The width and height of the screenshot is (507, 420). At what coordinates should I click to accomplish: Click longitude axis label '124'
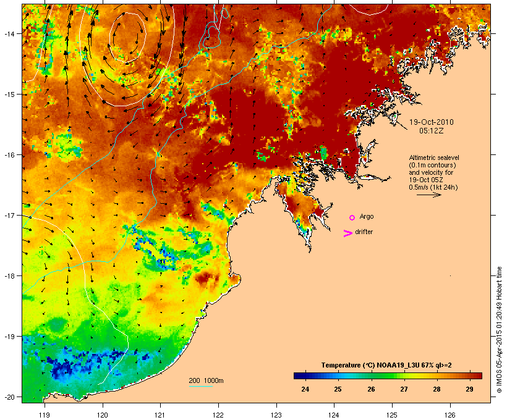pos(334,415)
